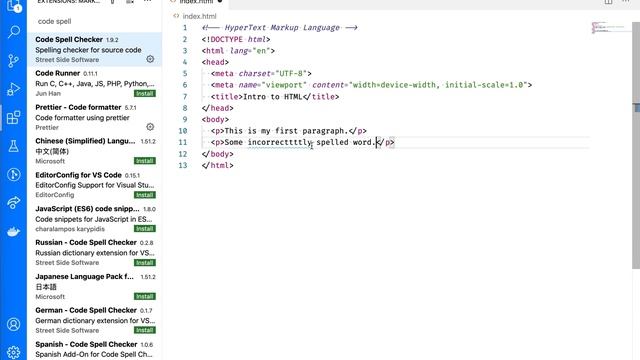The image size is (640, 360).
Task: Install Japanese Language Pack
Action: click(x=145, y=296)
